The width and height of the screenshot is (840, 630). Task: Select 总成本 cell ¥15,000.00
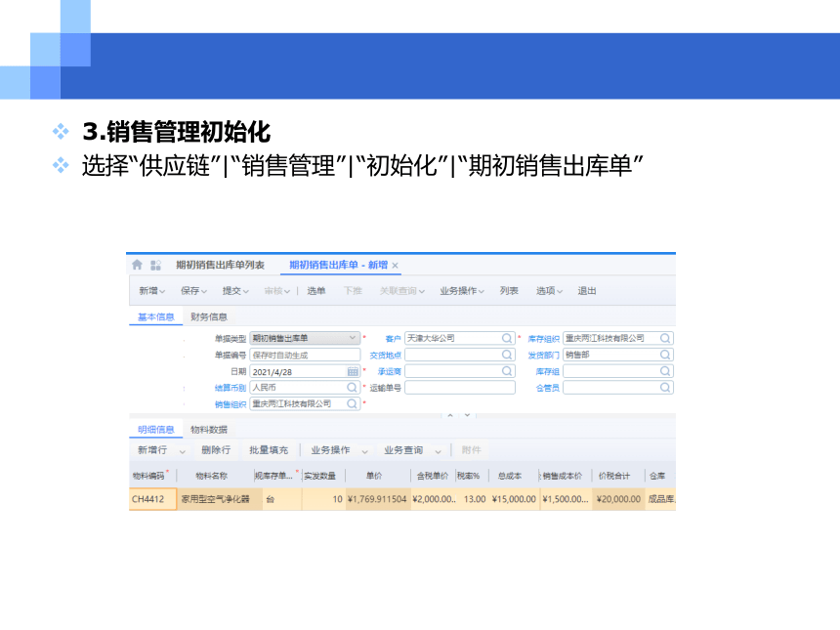pyautogui.click(x=514, y=499)
